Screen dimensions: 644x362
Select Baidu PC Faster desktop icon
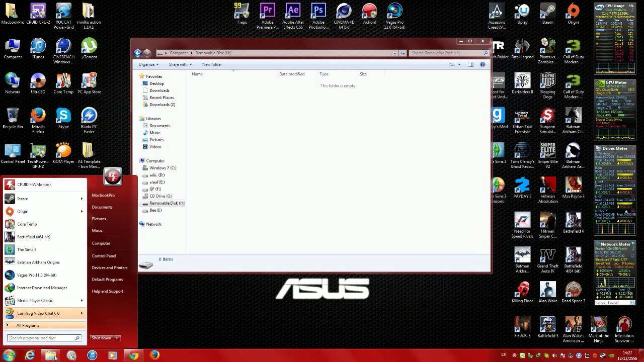[89, 121]
